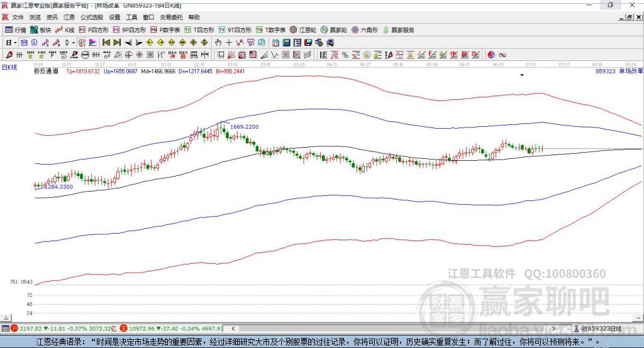Open the 江恩 menu
Viewport: 644px width, 348px height.
(69, 17)
